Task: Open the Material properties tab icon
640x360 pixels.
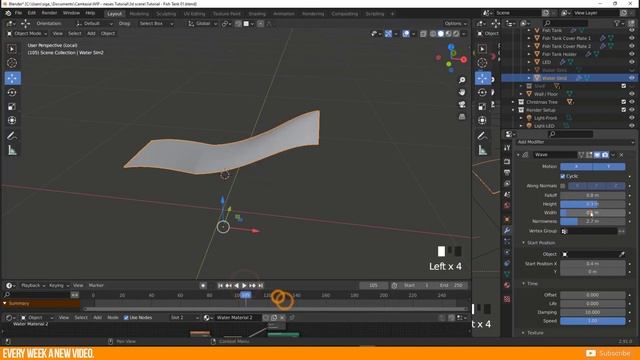Action: pos(507,285)
